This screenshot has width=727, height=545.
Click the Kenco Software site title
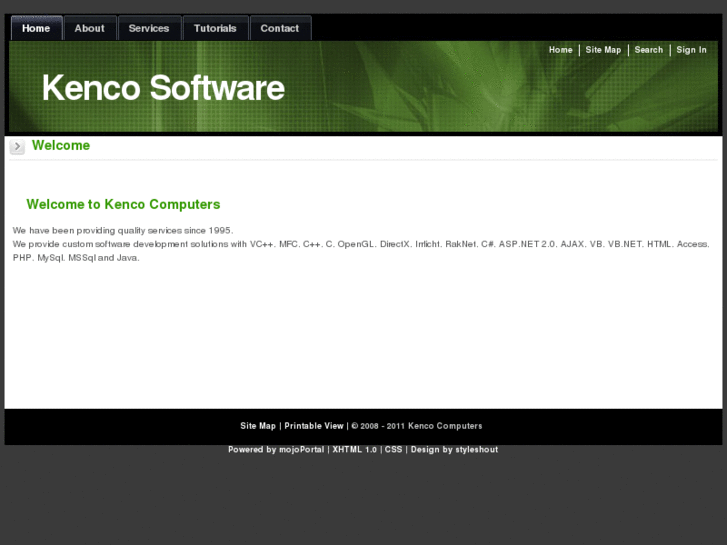(163, 88)
